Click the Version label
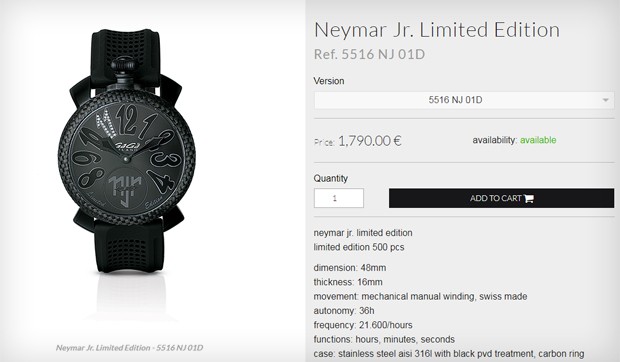 point(329,81)
